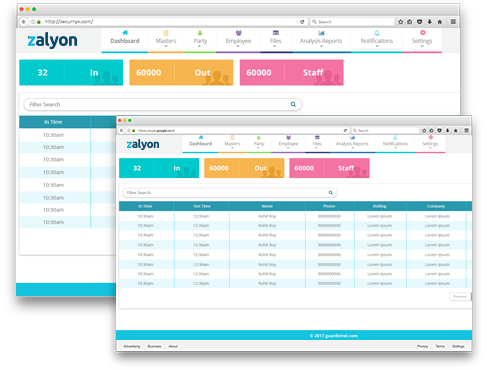The image size is (487, 370).
Task: Expand the Employee dropdown in the rear window's navigation
Action: pos(238,41)
